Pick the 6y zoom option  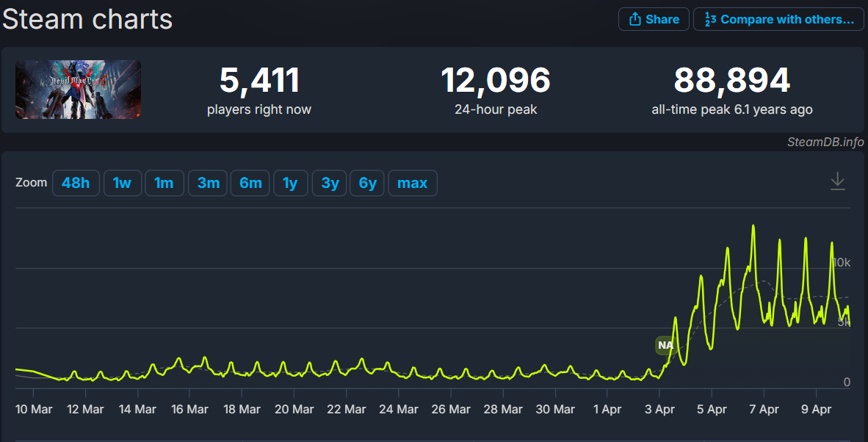point(367,183)
